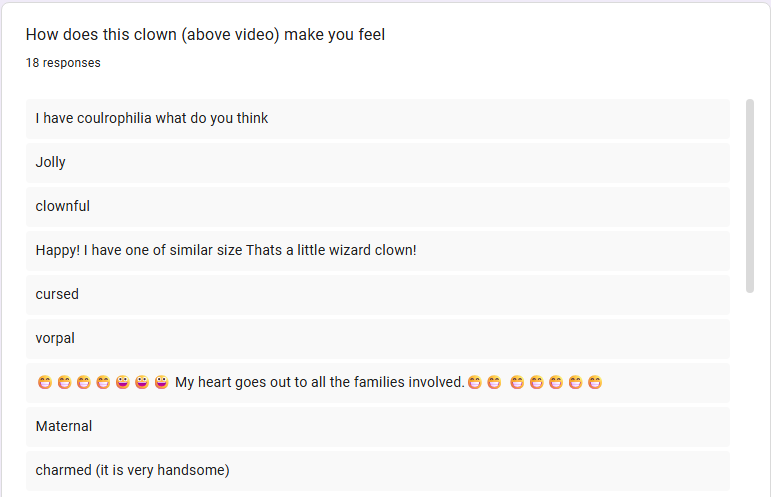
Task: Click the '18 responses' count text
Action: click(x=63, y=63)
